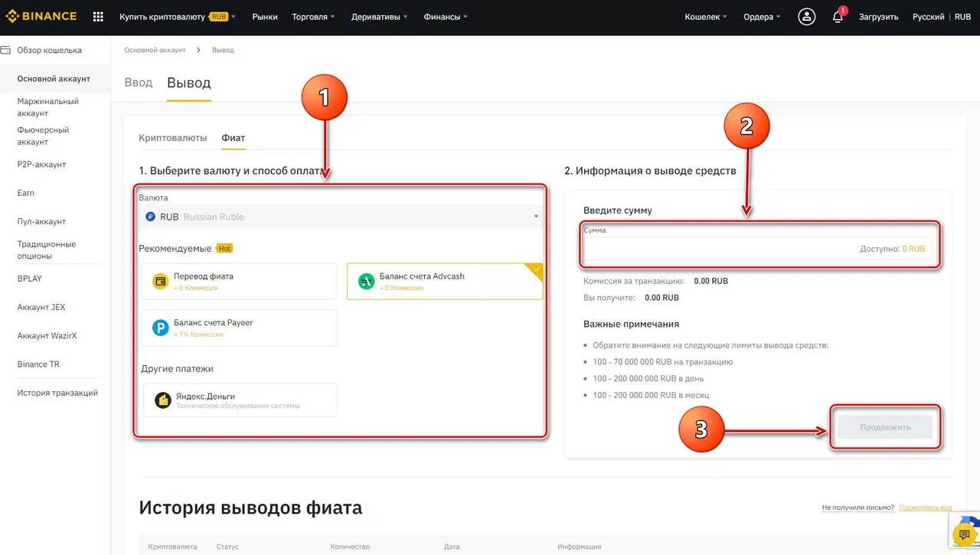Click the Яндекс.Деньги icon
The height and width of the screenshot is (555, 980).
pos(159,399)
